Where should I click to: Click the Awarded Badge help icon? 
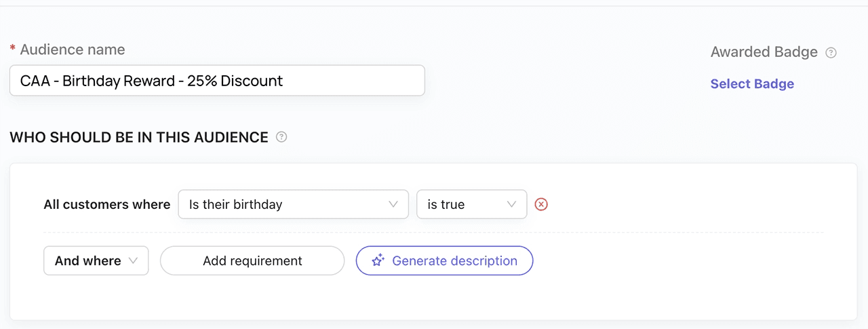tap(831, 52)
